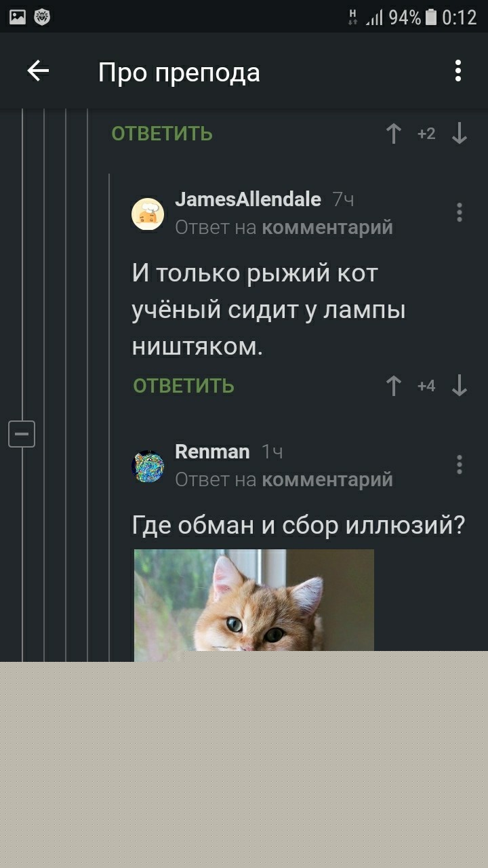This screenshot has width=488, height=868.
Task: Open options menu for JamesAllendale's comment
Action: coord(459,213)
